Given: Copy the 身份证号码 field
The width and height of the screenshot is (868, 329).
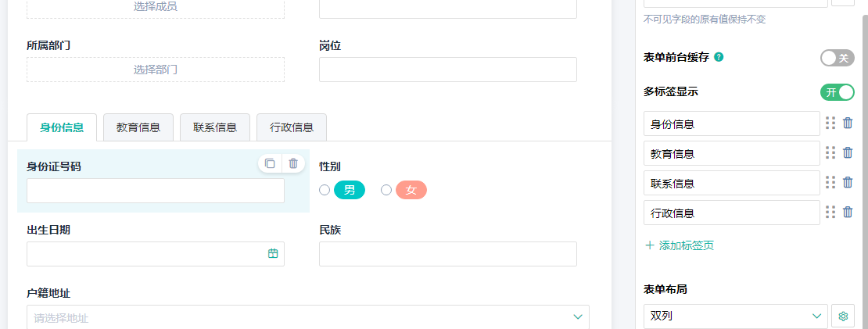Looking at the screenshot, I should pyautogui.click(x=270, y=163).
